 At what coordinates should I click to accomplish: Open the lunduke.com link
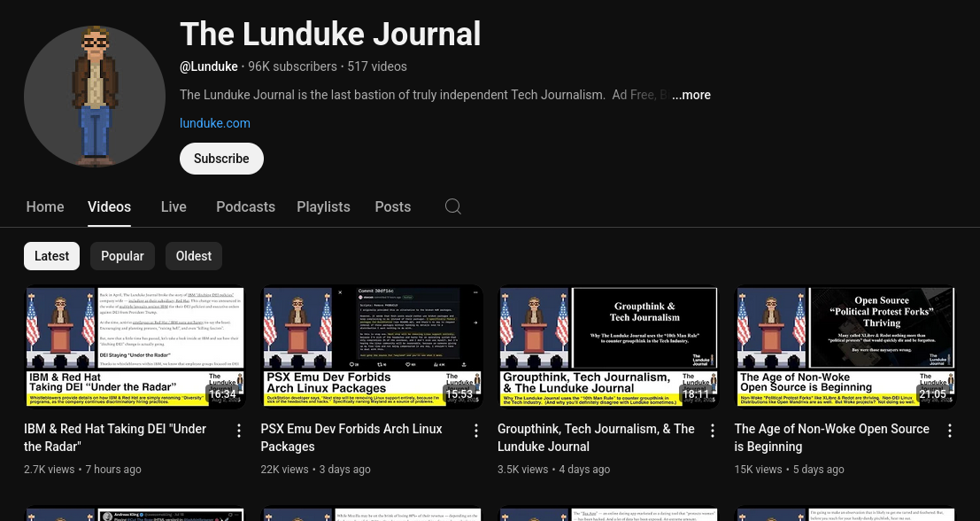point(215,123)
